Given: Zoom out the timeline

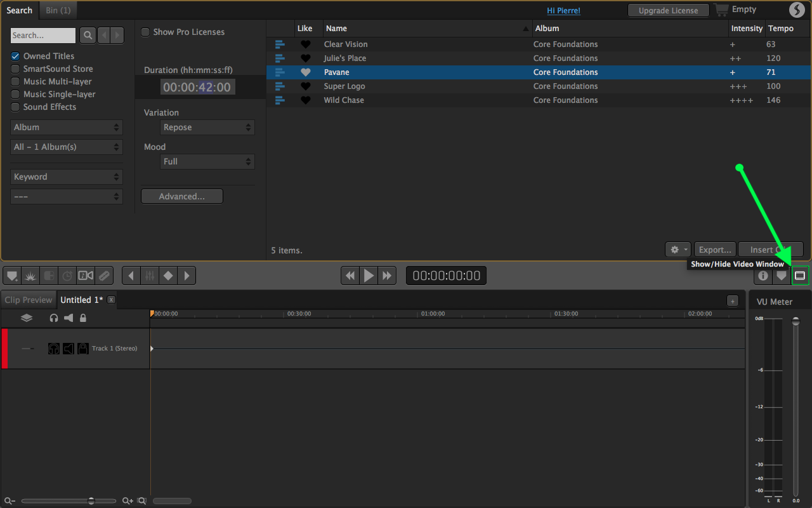Looking at the screenshot, I should coord(9,501).
